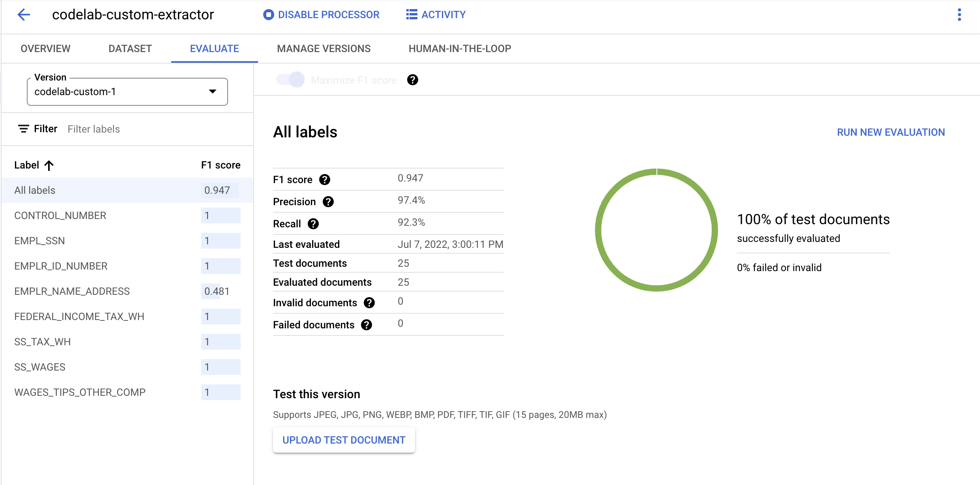980x485 pixels.
Task: Click the Maximize F1 score help icon
Action: (x=412, y=80)
